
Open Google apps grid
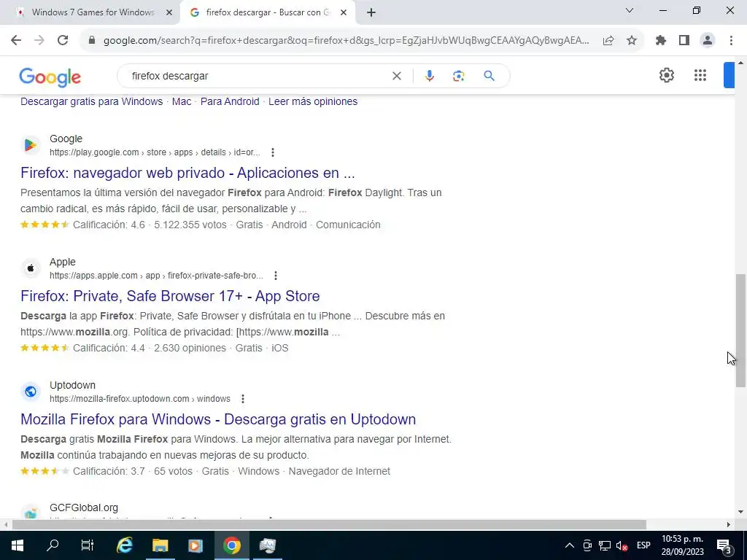[700, 75]
